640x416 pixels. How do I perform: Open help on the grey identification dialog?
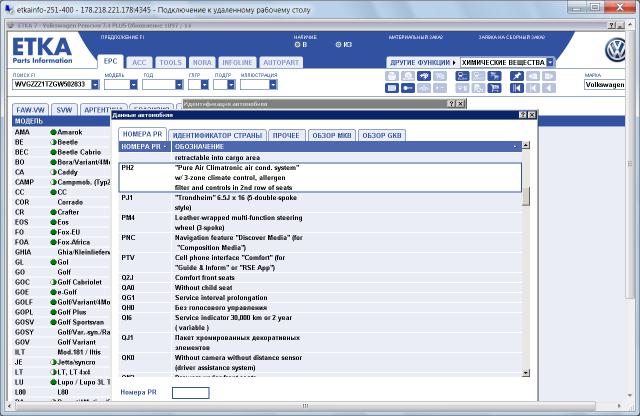coord(451,104)
